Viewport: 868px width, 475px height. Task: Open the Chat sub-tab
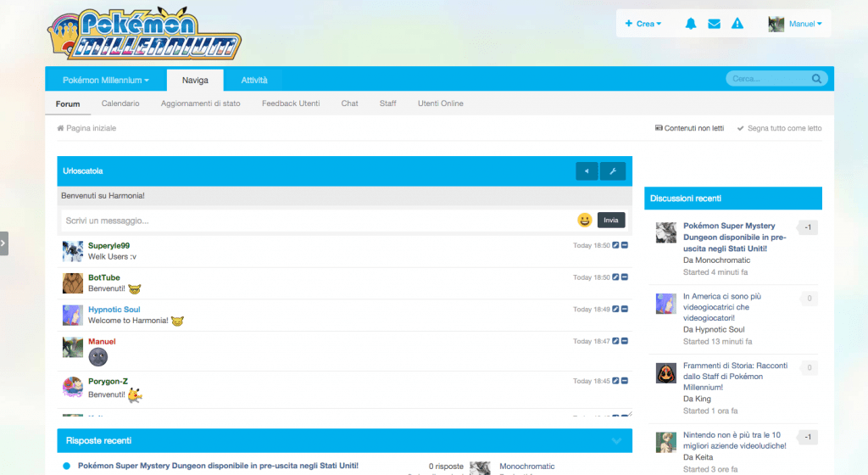(349, 103)
